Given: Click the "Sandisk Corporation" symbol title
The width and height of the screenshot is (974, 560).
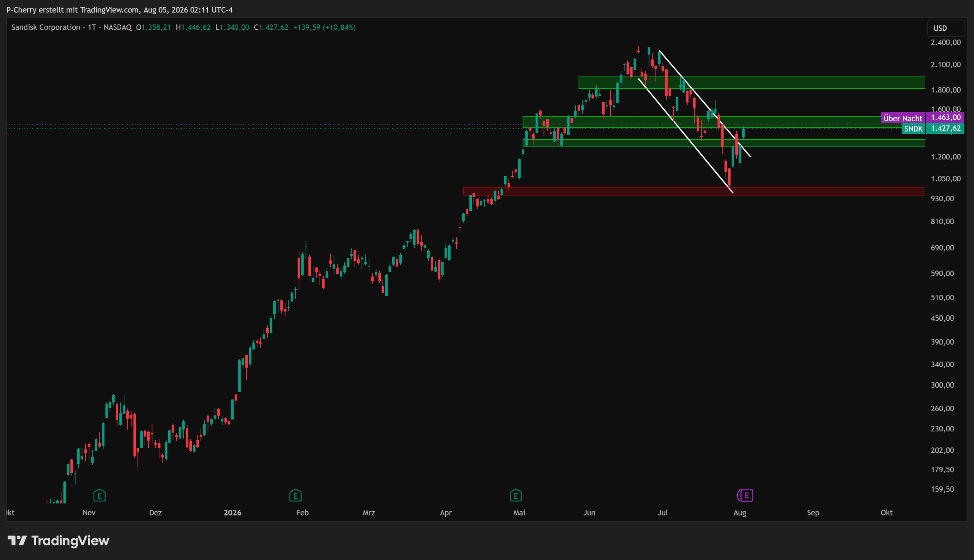Looking at the screenshot, I should coord(46,27).
